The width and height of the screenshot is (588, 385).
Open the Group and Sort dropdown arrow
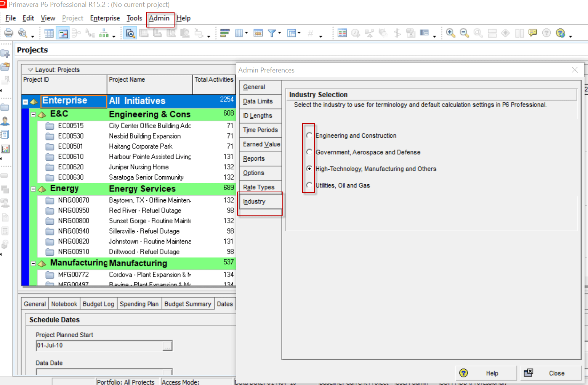pos(299,33)
